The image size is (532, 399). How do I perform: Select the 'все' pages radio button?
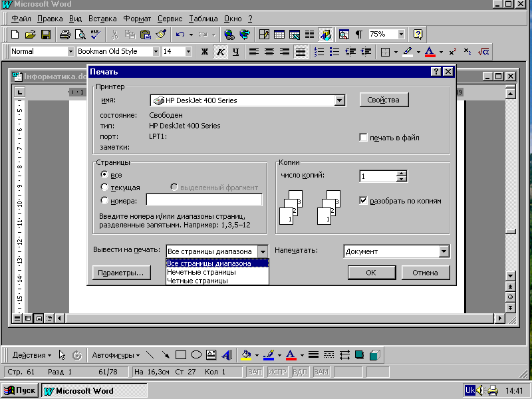coord(104,174)
